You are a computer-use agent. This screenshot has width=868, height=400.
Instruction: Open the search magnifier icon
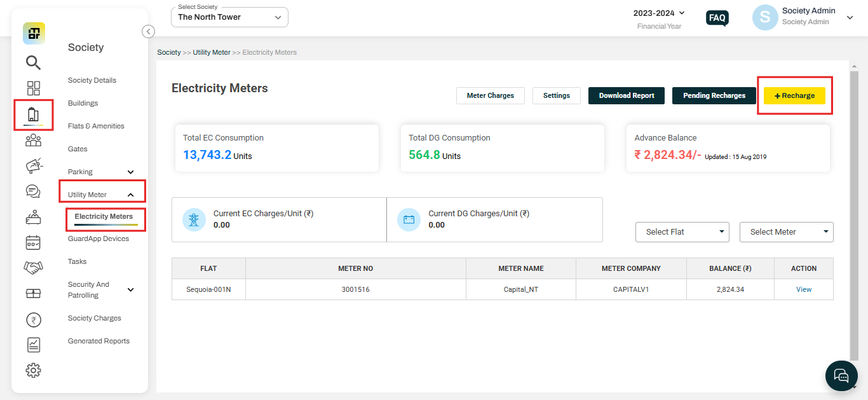(x=33, y=62)
